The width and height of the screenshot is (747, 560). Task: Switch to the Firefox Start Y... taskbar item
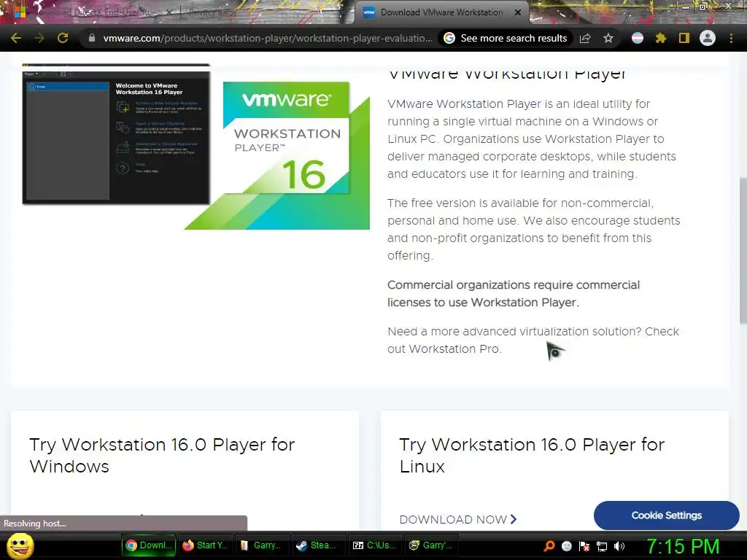(x=205, y=545)
